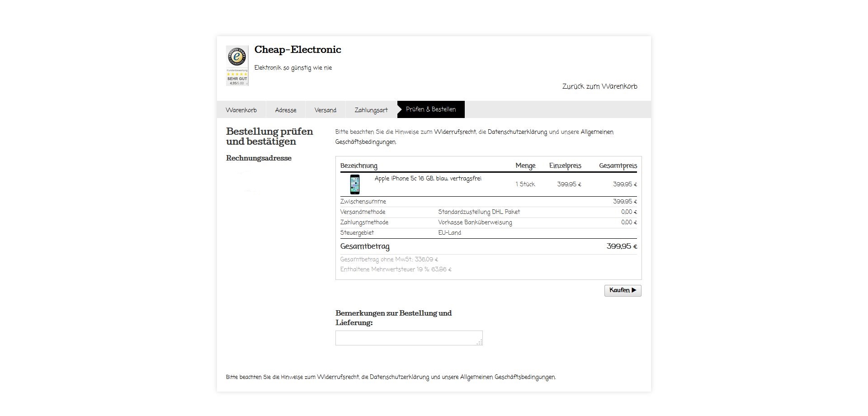Open Datenschutzerklärung link in the footer notice
The image size is (868, 416).
(399, 377)
